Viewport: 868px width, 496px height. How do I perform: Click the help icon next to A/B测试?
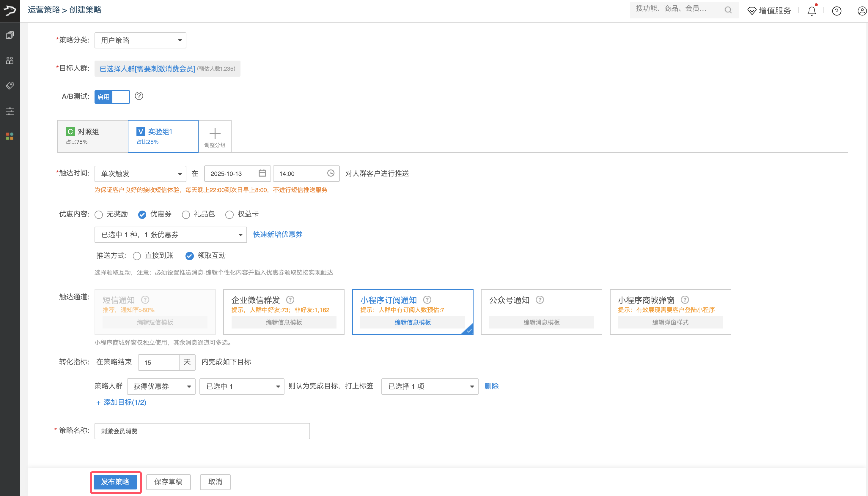click(139, 96)
